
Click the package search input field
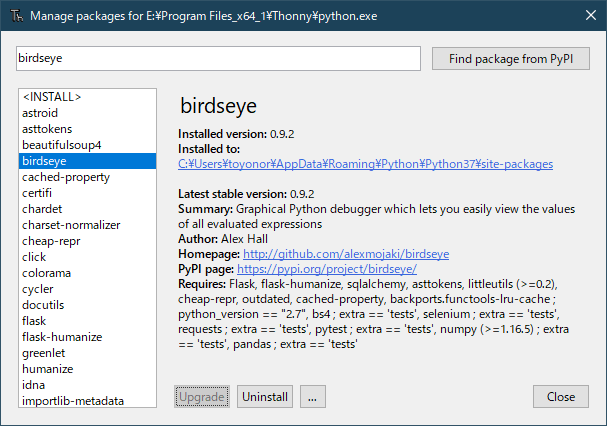pos(218,59)
